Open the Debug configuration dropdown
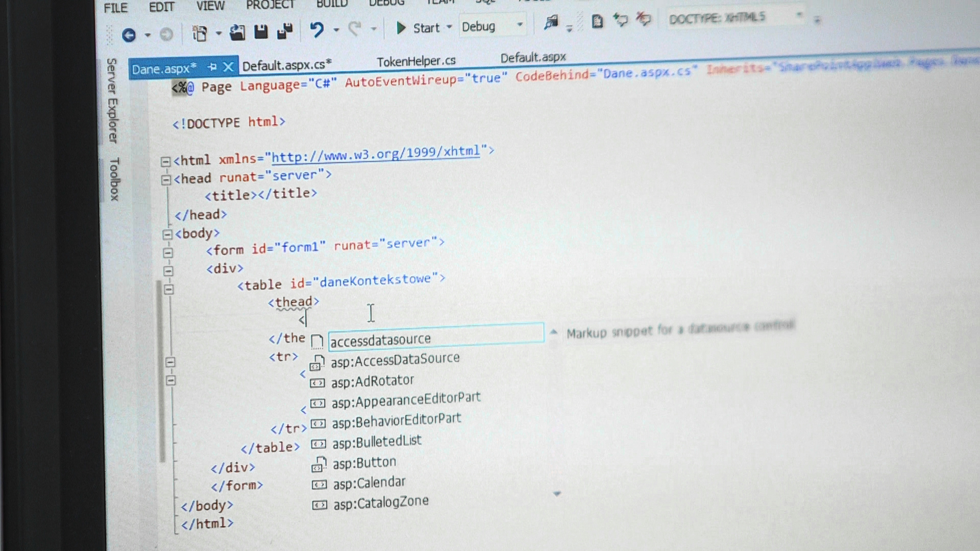This screenshot has width=980, height=551. click(520, 24)
